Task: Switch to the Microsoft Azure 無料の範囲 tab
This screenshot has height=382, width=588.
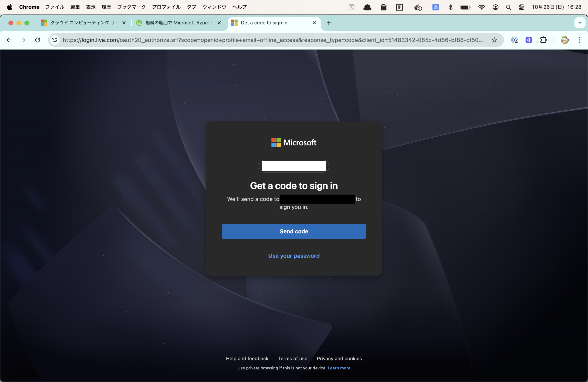Action: pyautogui.click(x=177, y=23)
